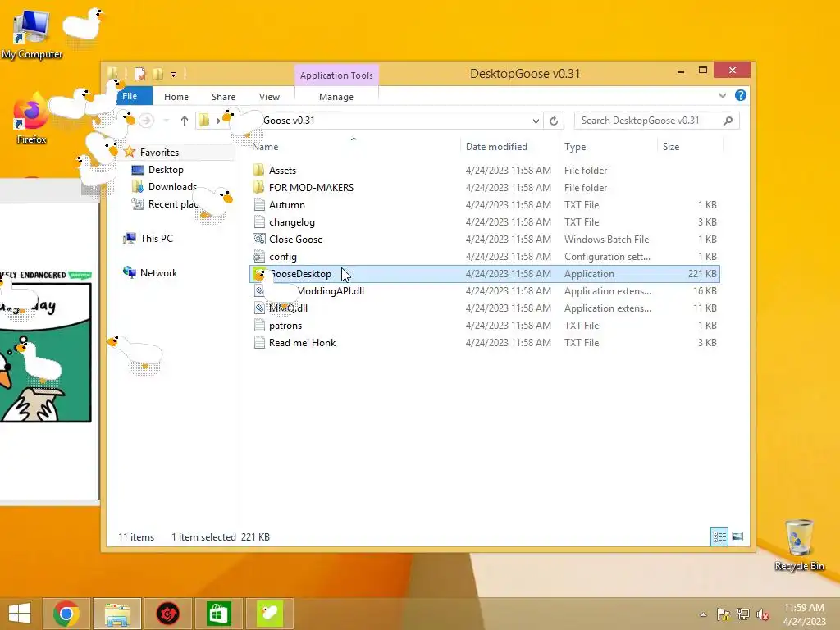Open red gear app on taskbar
This screenshot has width=840, height=630.
pos(167,614)
